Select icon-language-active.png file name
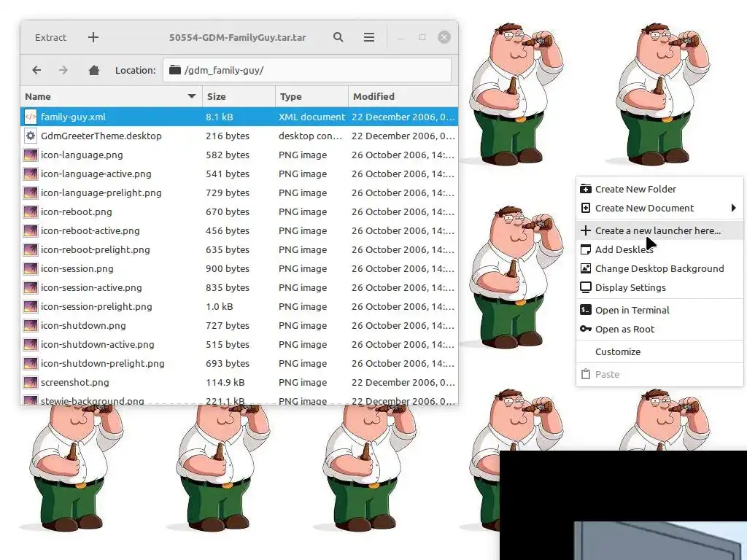747x560 pixels. pos(96,174)
